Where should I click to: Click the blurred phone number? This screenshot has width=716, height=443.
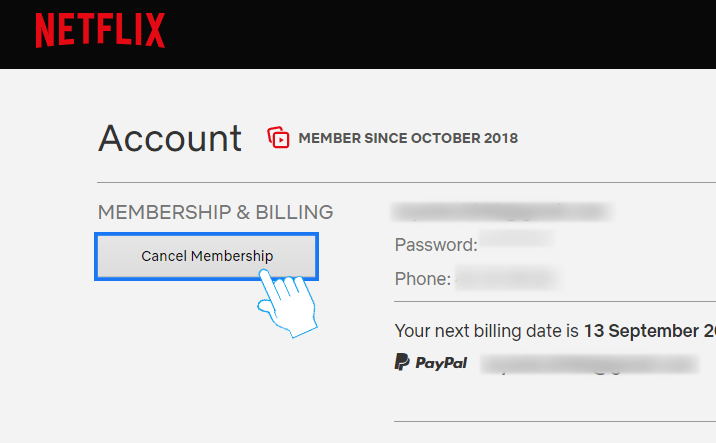coord(506,278)
